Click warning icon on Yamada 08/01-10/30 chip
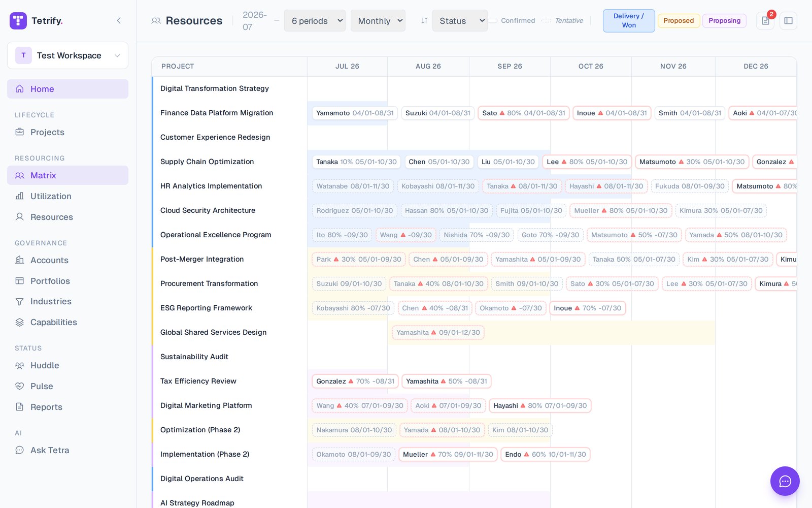The height and width of the screenshot is (508, 812). 433,430
